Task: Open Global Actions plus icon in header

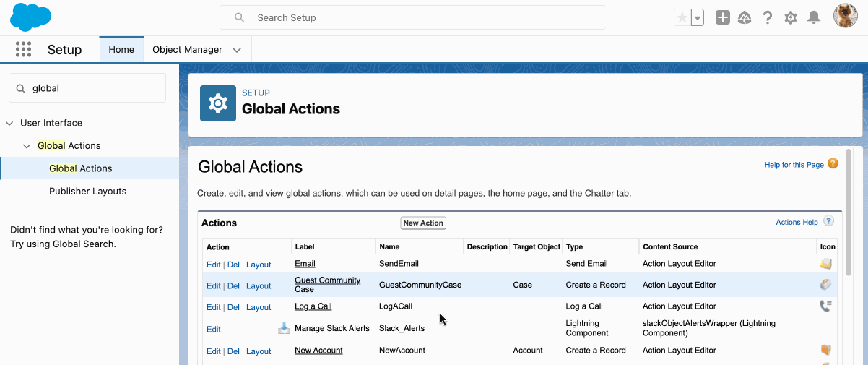Action: 723,17
